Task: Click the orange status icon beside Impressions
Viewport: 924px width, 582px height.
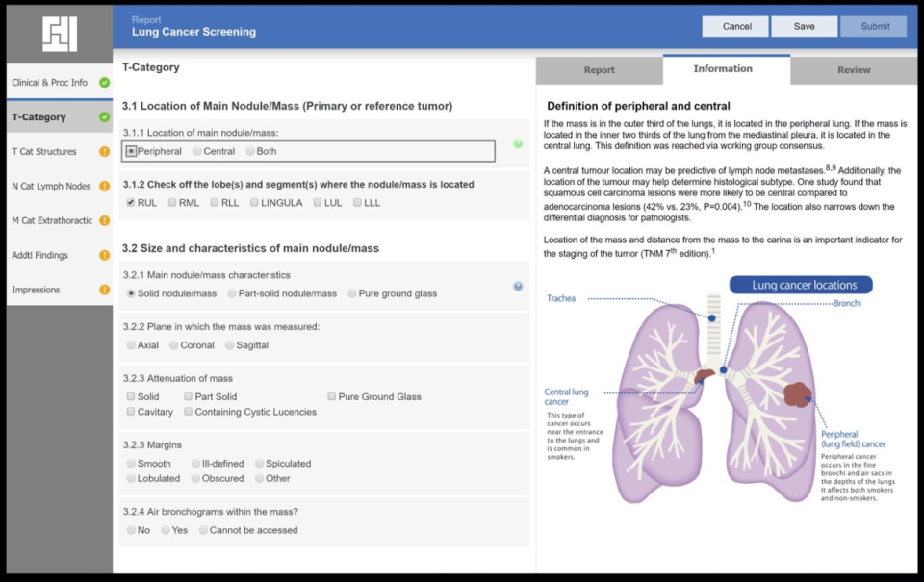Action: coord(105,289)
